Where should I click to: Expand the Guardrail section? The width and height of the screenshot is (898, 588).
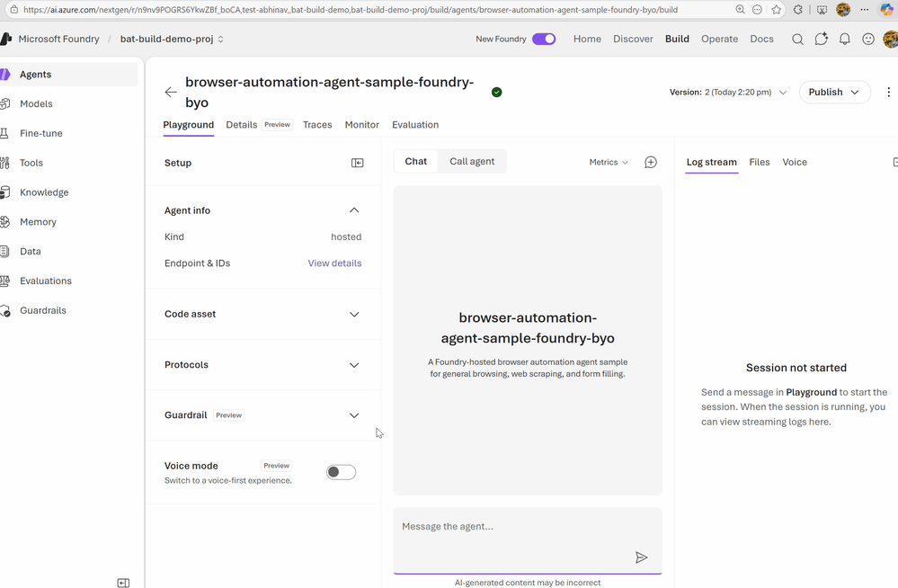tap(354, 415)
